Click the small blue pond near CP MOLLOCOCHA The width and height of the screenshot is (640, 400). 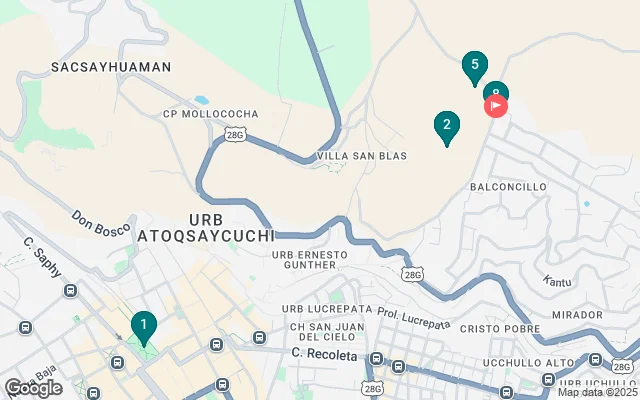(202, 100)
